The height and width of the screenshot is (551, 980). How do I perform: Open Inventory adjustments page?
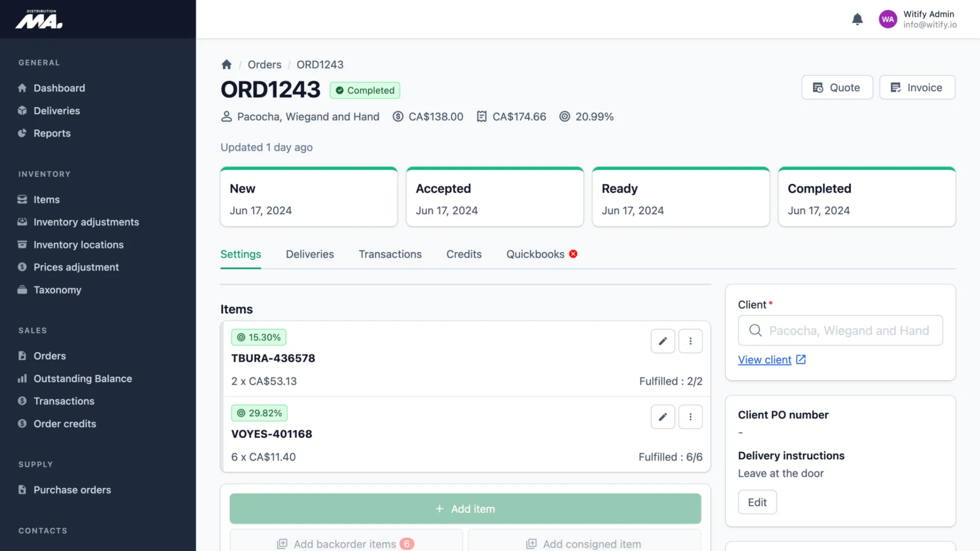point(86,222)
